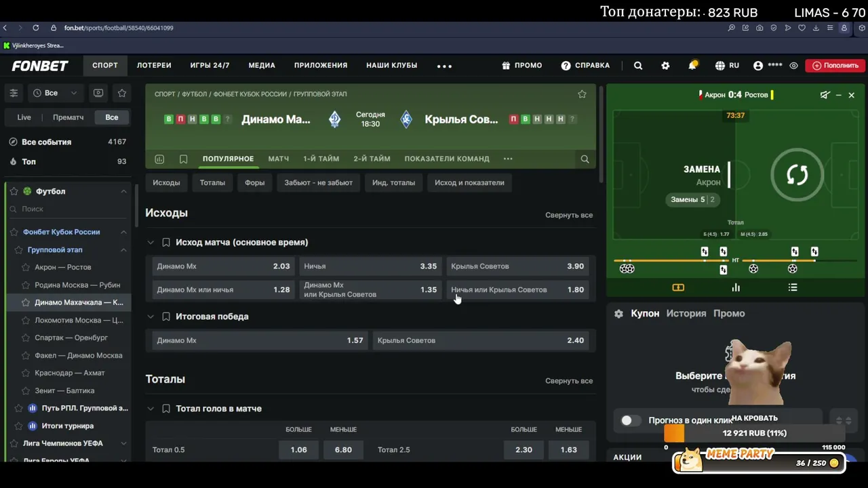Collapse the Тотал голов в матче chevron
This screenshot has height=488, width=868.
pos(151,409)
